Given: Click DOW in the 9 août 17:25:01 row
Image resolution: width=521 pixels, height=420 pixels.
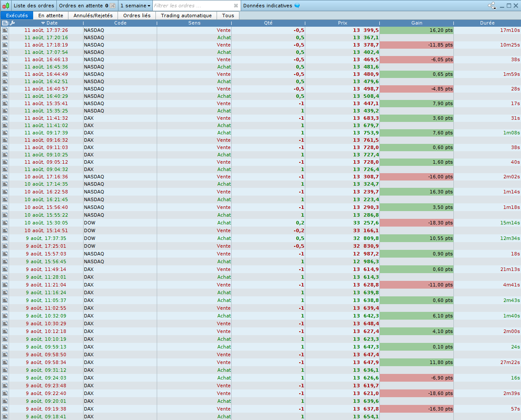Looking at the screenshot, I should click(x=90, y=246).
